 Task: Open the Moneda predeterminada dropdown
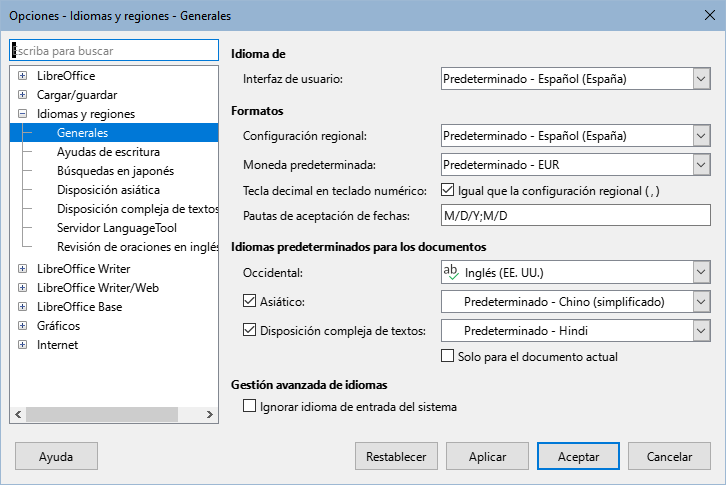pyautogui.click(x=701, y=164)
